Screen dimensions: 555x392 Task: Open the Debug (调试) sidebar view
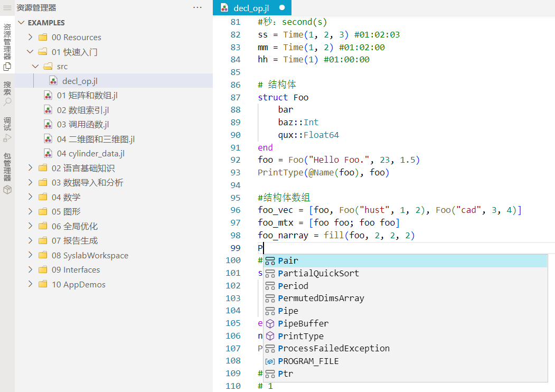point(7,129)
